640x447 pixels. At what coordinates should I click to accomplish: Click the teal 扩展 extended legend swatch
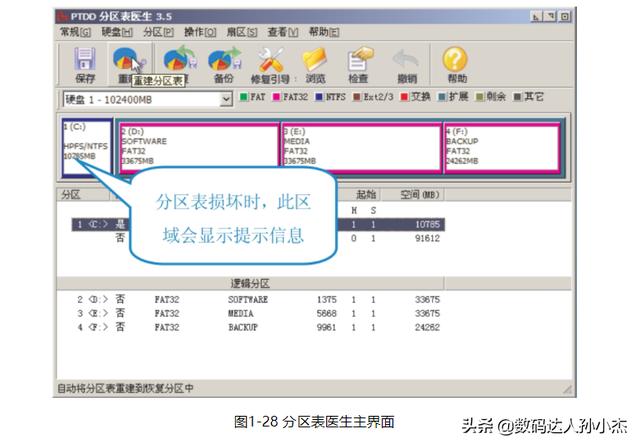pyautogui.click(x=442, y=97)
